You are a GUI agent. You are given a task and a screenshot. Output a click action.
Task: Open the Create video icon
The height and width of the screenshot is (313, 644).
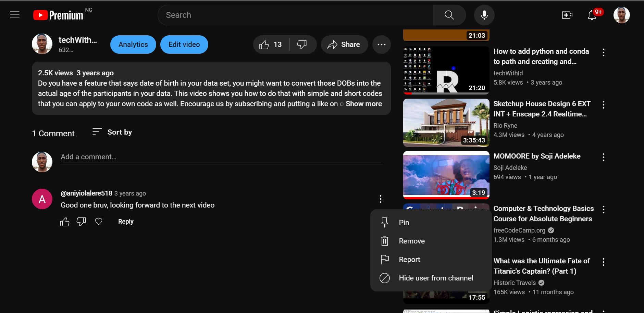click(567, 15)
